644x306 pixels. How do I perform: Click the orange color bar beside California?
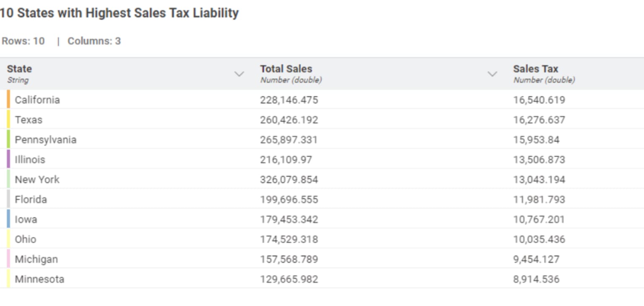coord(8,99)
